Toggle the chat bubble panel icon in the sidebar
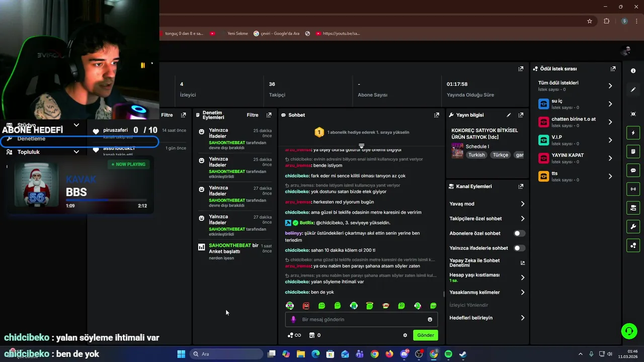The height and width of the screenshot is (362, 644). (633, 170)
